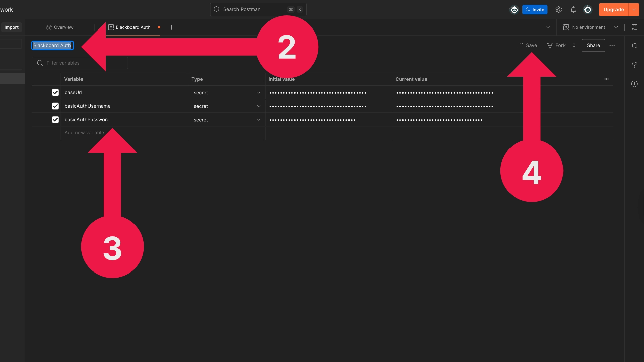The width and height of the screenshot is (644, 362).
Task: Open the notifications bell
Action: tap(573, 10)
